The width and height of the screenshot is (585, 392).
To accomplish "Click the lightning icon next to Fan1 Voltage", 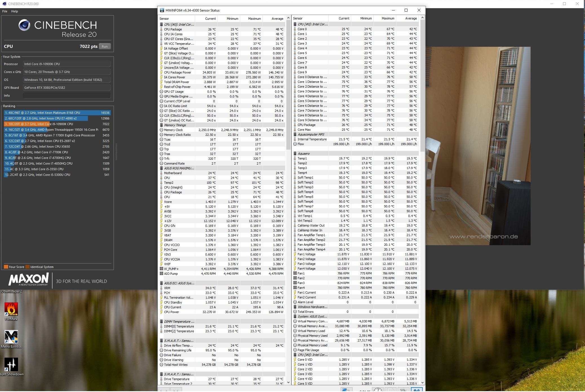I will click(x=295, y=254).
